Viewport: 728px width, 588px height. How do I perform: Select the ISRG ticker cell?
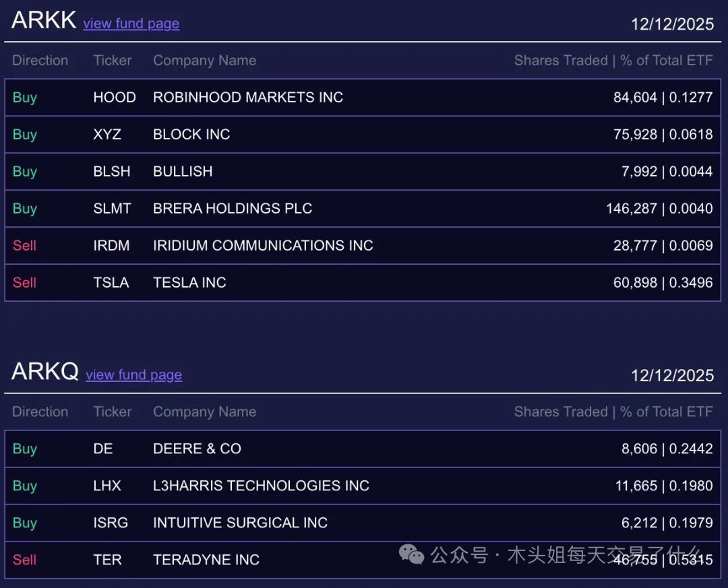coord(111,523)
